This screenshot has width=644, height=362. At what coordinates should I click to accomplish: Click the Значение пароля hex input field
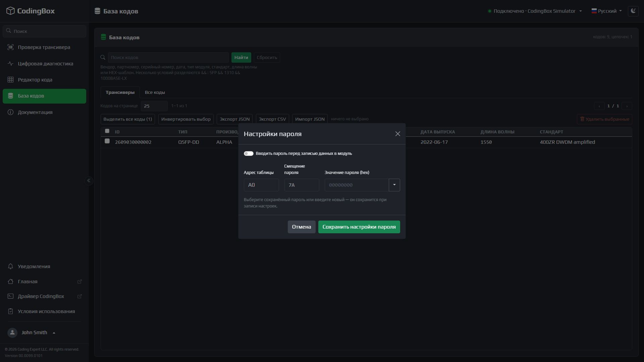(x=357, y=185)
